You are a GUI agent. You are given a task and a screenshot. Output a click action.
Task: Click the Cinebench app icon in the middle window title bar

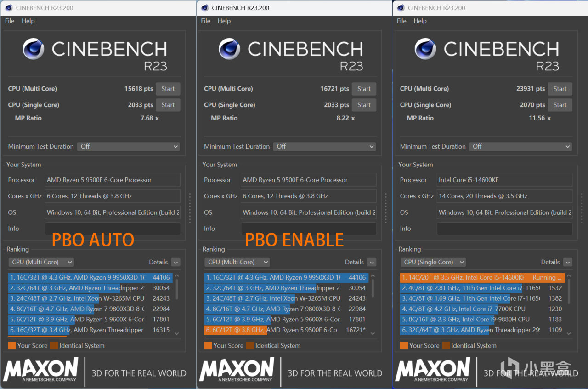tap(204, 8)
